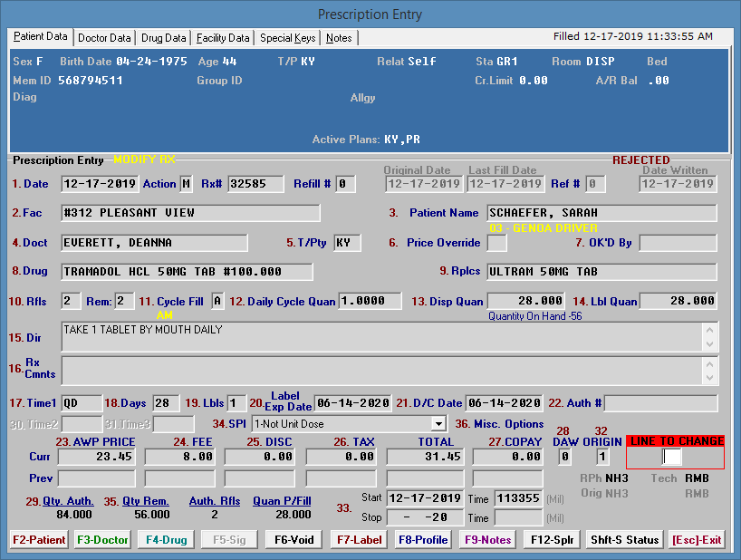Click the F3-Doctor button
This screenshot has width=741, height=560.
point(102,539)
